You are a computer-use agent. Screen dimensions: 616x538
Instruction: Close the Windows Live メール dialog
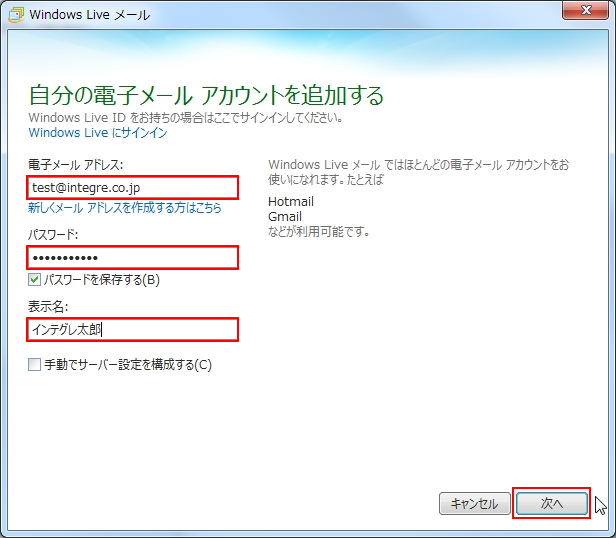click(x=585, y=10)
